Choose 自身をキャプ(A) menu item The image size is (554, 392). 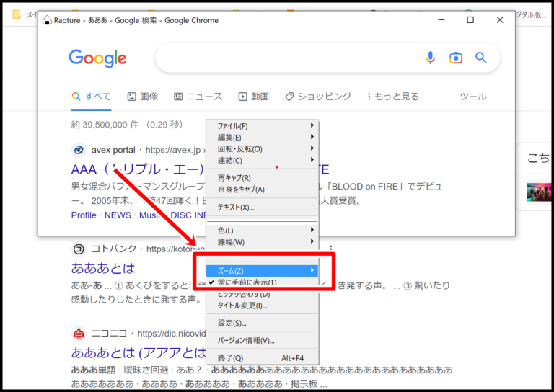[262, 190]
